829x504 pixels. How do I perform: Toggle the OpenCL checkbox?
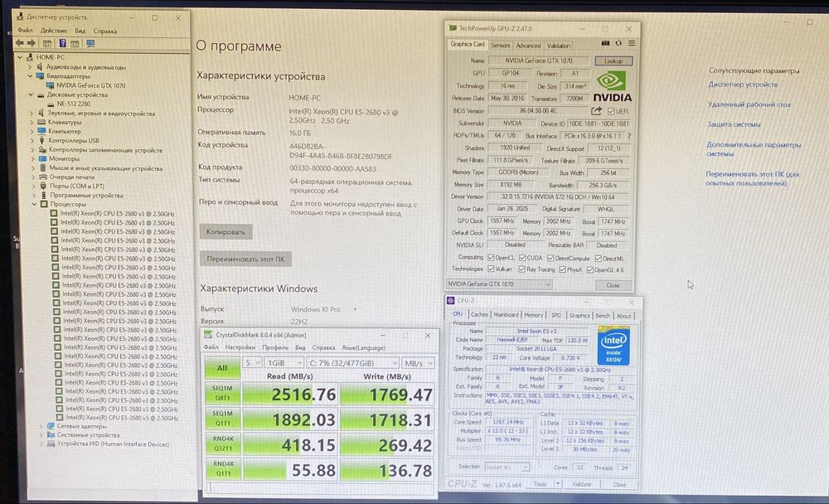(x=491, y=258)
